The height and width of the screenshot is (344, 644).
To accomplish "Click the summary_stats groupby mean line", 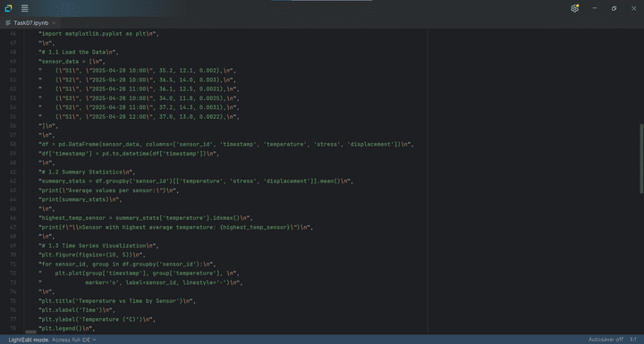I will (196, 181).
